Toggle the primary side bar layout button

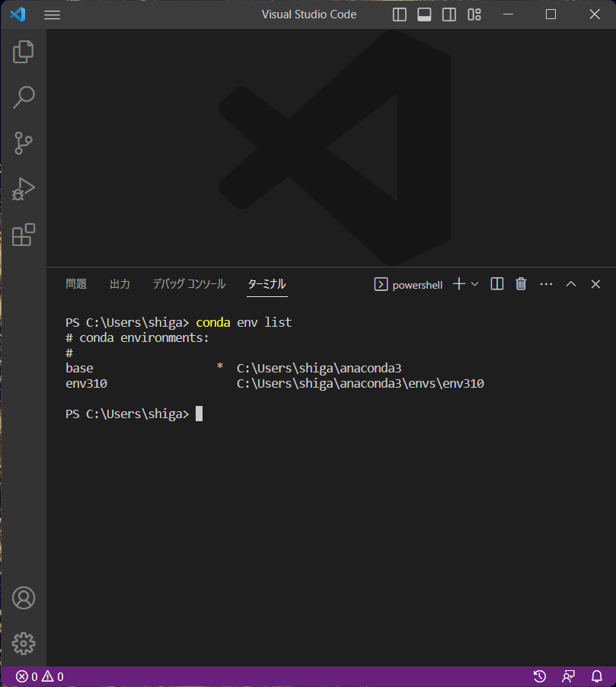tap(399, 14)
